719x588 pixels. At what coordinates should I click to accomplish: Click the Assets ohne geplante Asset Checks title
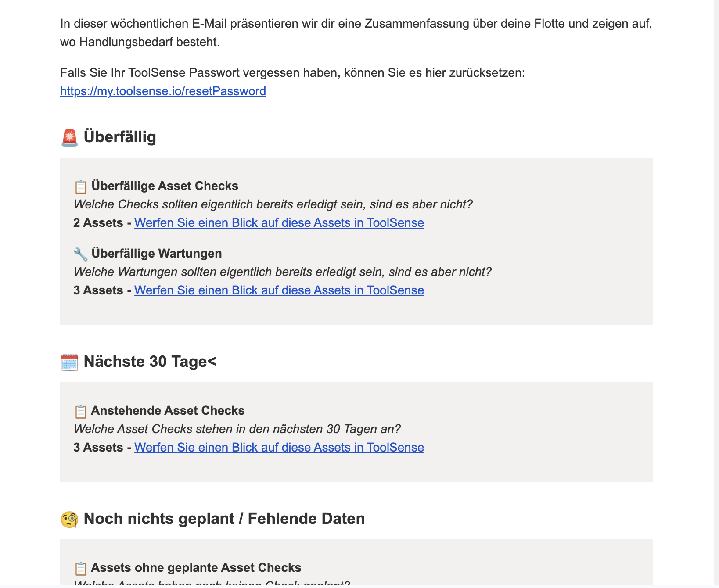point(196,567)
